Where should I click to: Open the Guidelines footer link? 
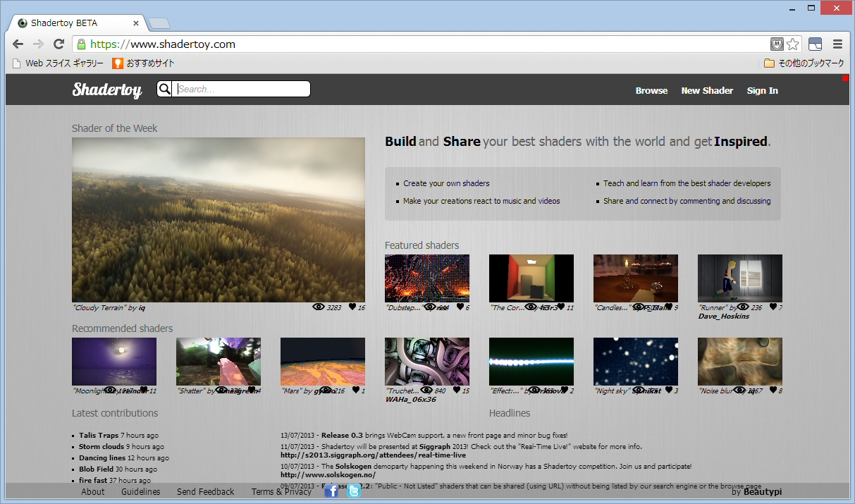(141, 492)
